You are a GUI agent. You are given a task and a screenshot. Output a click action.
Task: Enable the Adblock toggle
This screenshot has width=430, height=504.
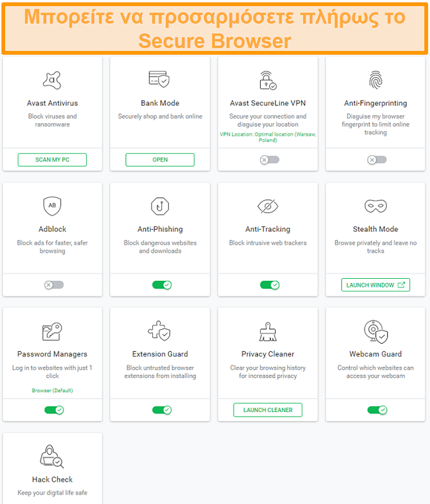pyautogui.click(x=54, y=285)
